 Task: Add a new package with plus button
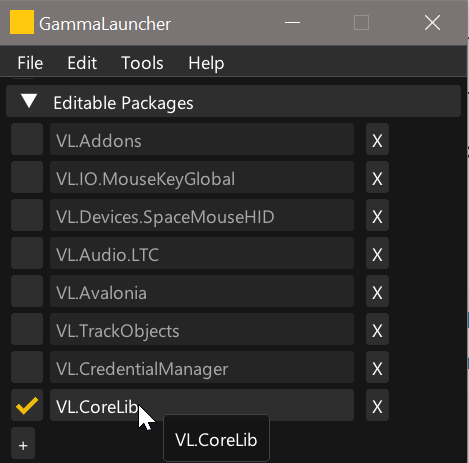(x=23, y=443)
